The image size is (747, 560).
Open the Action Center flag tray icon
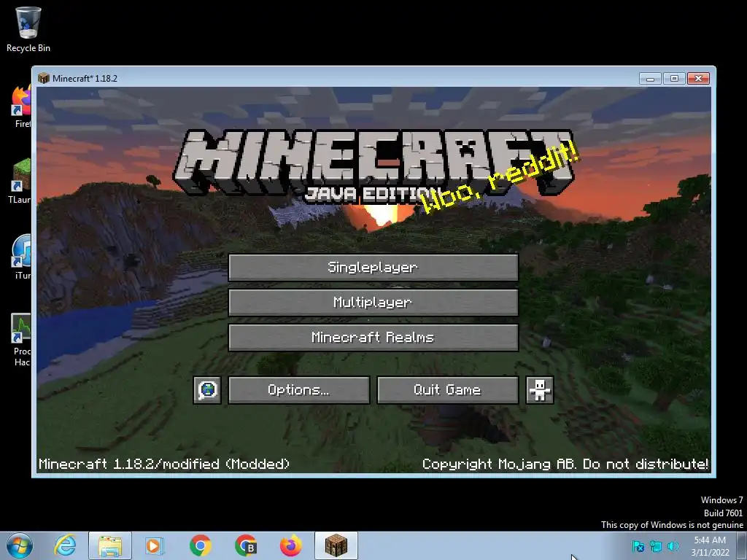click(x=638, y=546)
